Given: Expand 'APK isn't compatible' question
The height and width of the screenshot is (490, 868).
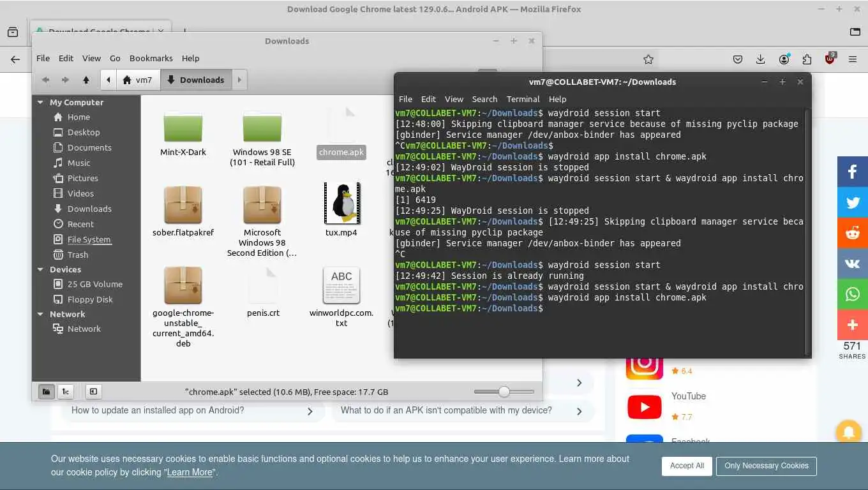Looking at the screenshot, I should pos(462,410).
